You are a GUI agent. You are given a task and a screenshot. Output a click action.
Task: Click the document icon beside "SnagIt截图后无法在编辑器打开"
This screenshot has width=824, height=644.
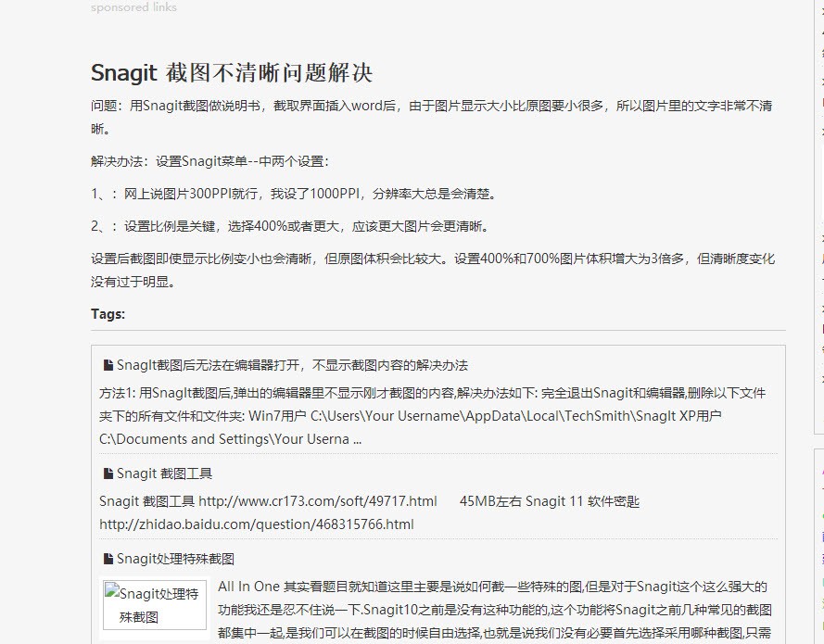pos(108,365)
